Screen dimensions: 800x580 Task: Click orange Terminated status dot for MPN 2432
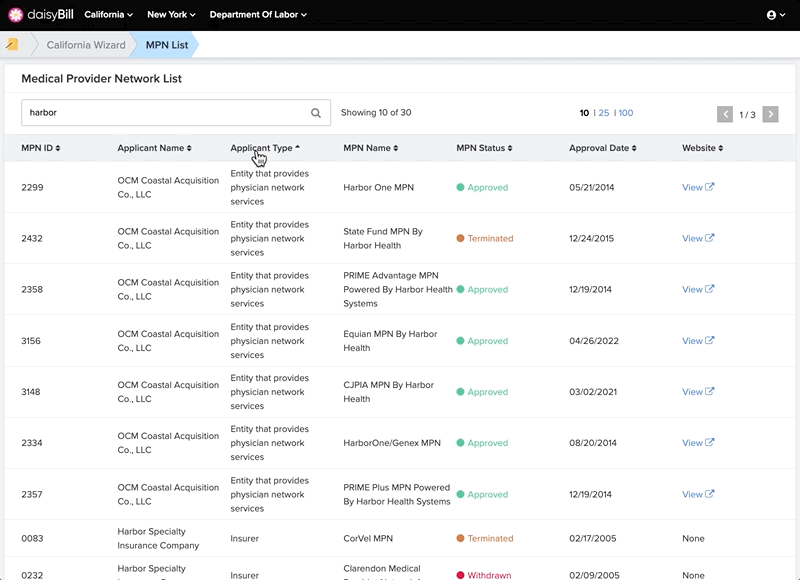[x=460, y=238]
